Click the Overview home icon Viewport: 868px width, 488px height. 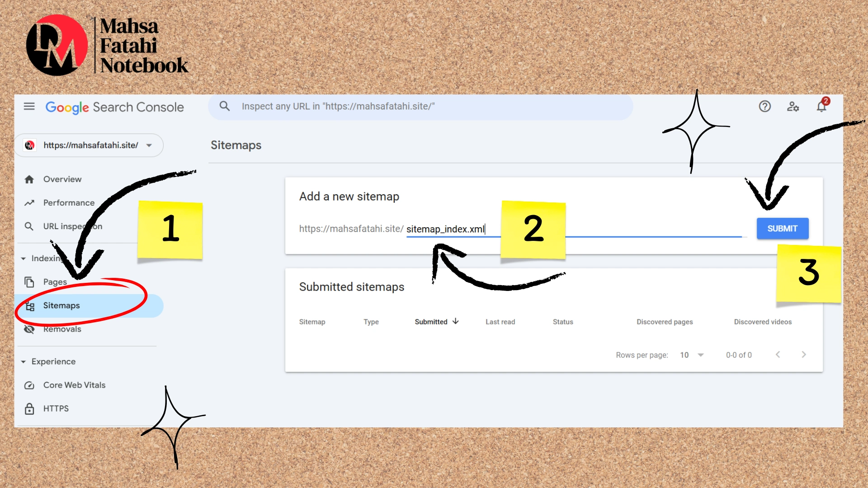29,179
